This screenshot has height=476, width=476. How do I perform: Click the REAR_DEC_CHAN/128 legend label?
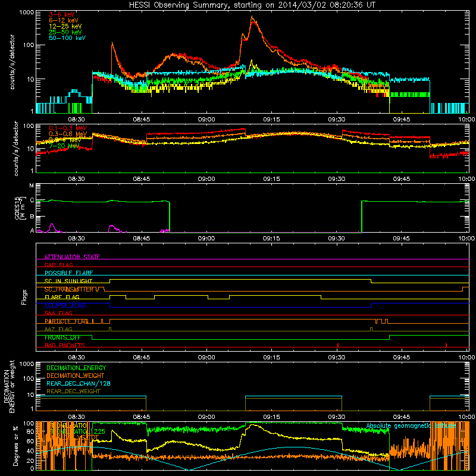pyautogui.click(x=79, y=383)
